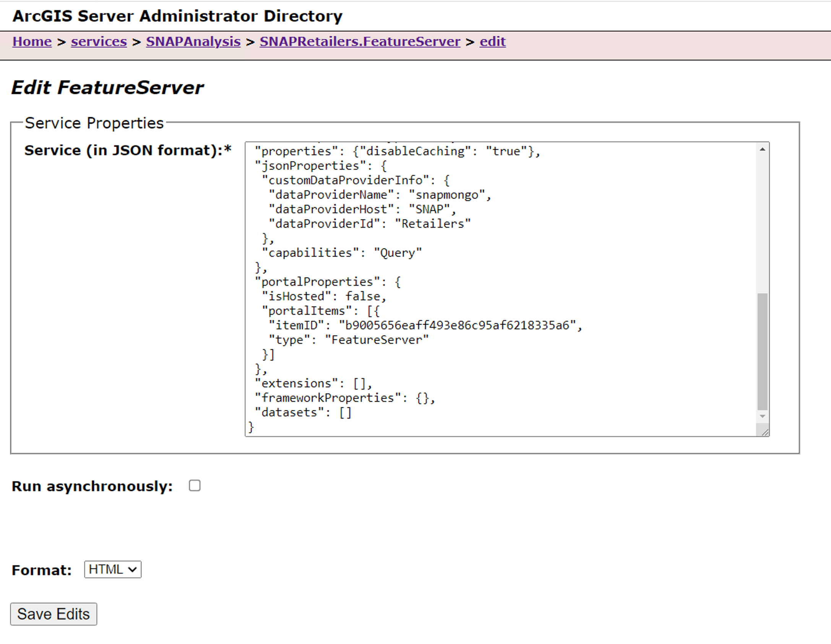Click the "portalItems": [{ line
Image resolution: width=831 pixels, height=644 pixels.
tap(321, 311)
